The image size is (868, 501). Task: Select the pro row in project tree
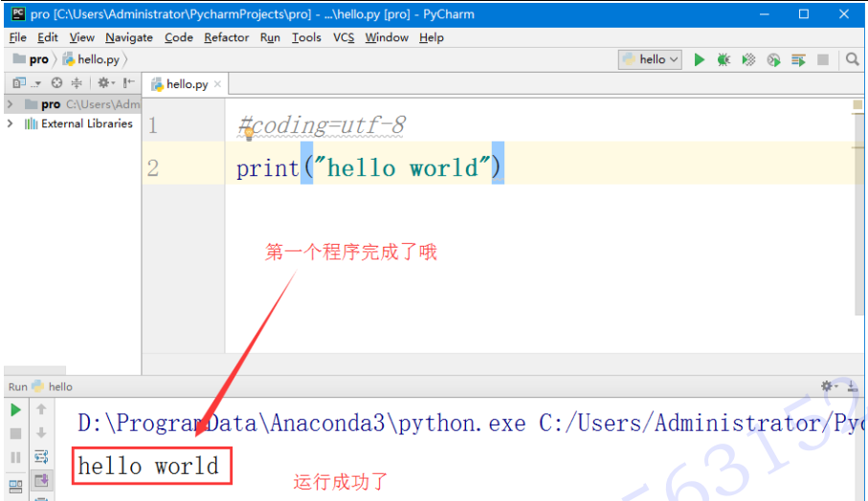(72, 104)
